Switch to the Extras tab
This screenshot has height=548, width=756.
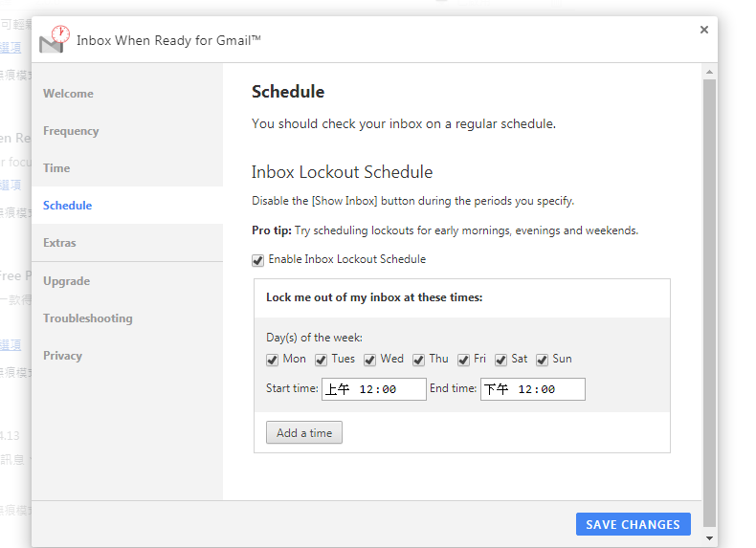click(59, 243)
